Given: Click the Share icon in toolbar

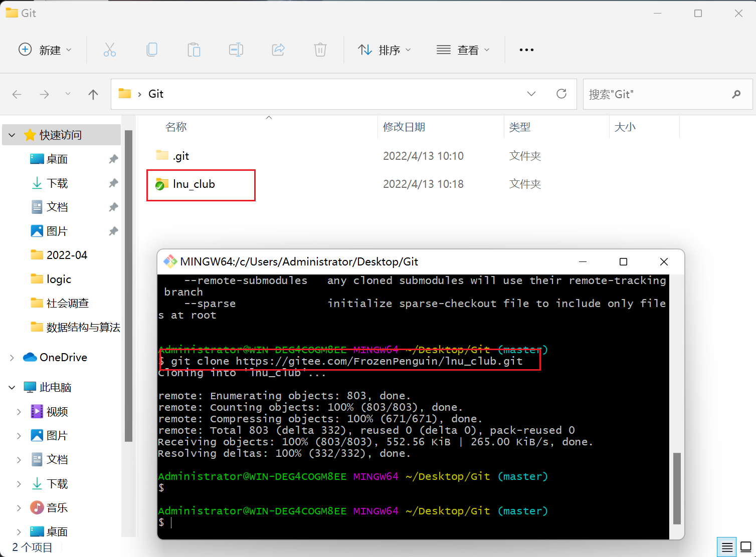Looking at the screenshot, I should 278,50.
